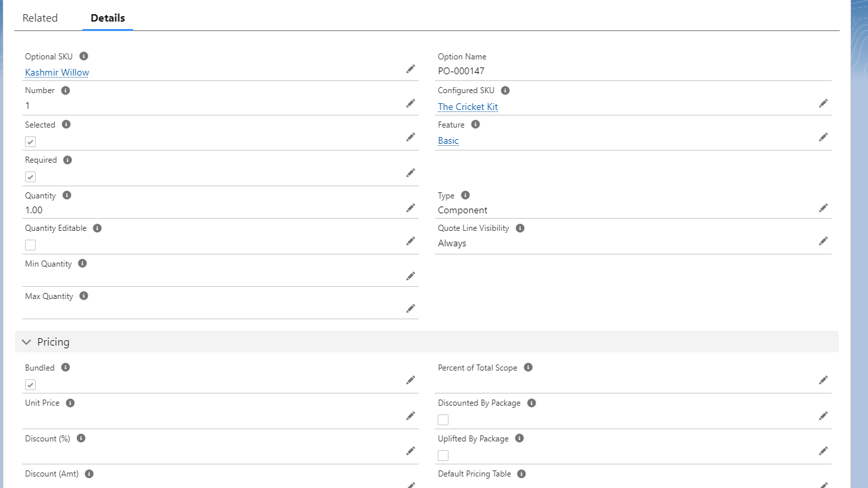The width and height of the screenshot is (868, 488).
Task: Toggle the Quantity Editable checkbox
Action: [x=30, y=245]
